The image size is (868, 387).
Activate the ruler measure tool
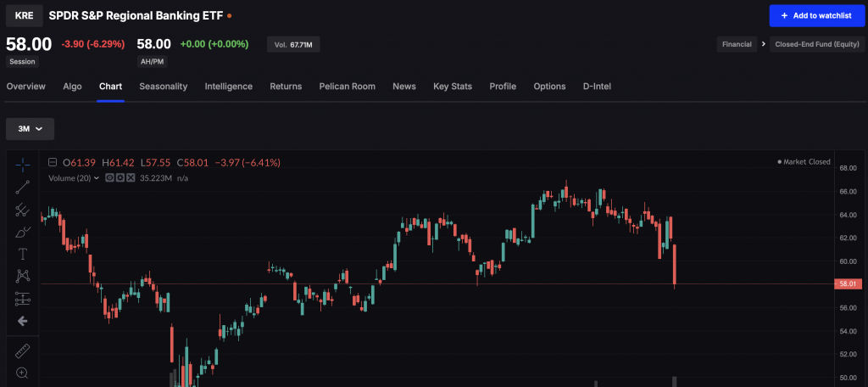pos(23,350)
